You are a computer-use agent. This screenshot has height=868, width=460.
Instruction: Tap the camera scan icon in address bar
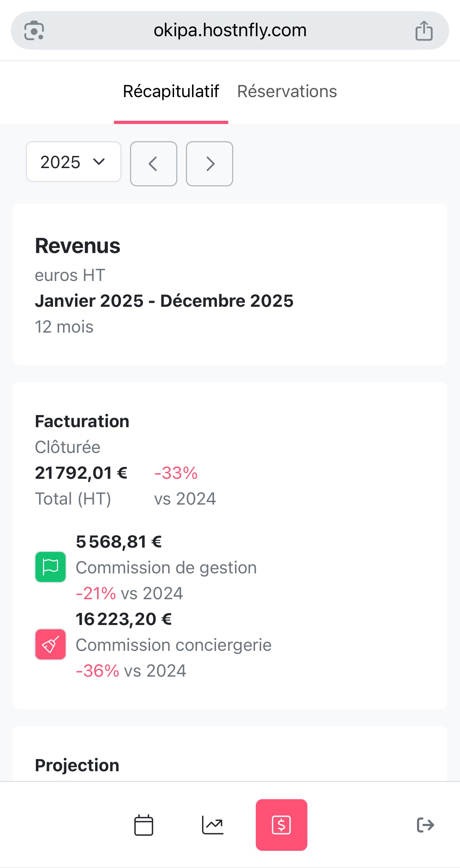(x=34, y=31)
